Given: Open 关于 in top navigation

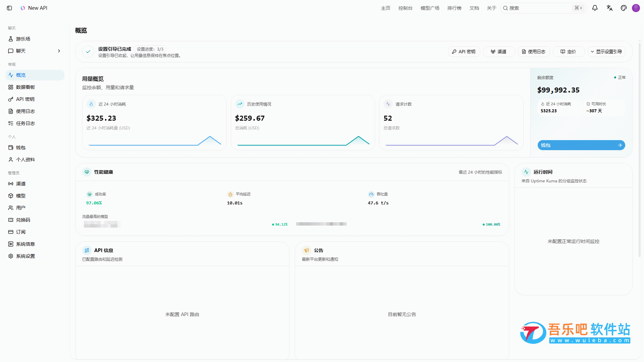Looking at the screenshot, I should click(491, 8).
